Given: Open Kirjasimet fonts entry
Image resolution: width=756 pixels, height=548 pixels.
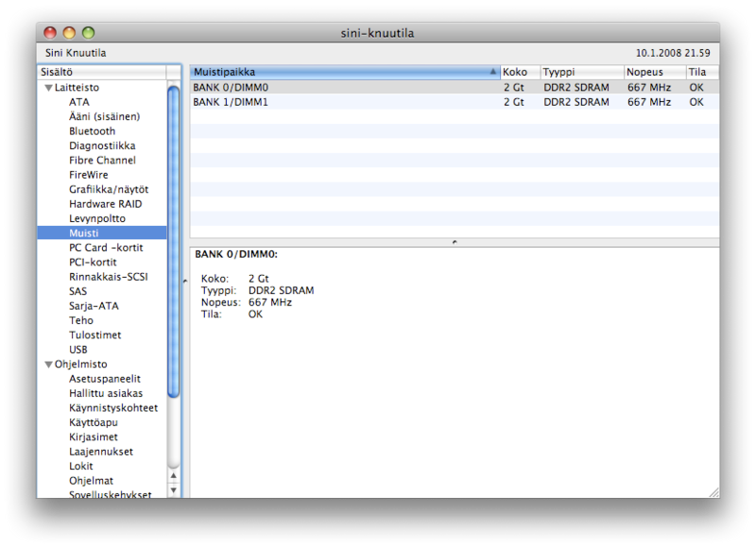Looking at the screenshot, I should (x=93, y=437).
